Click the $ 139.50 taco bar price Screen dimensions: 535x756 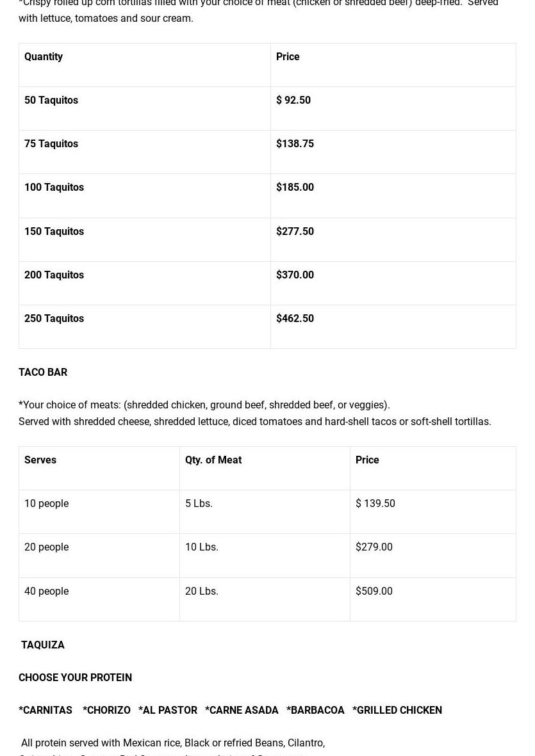point(375,504)
